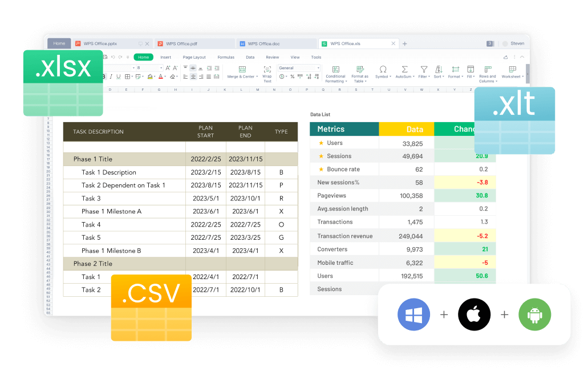
Task: Click the Merge & Center icon
Action: (x=242, y=69)
